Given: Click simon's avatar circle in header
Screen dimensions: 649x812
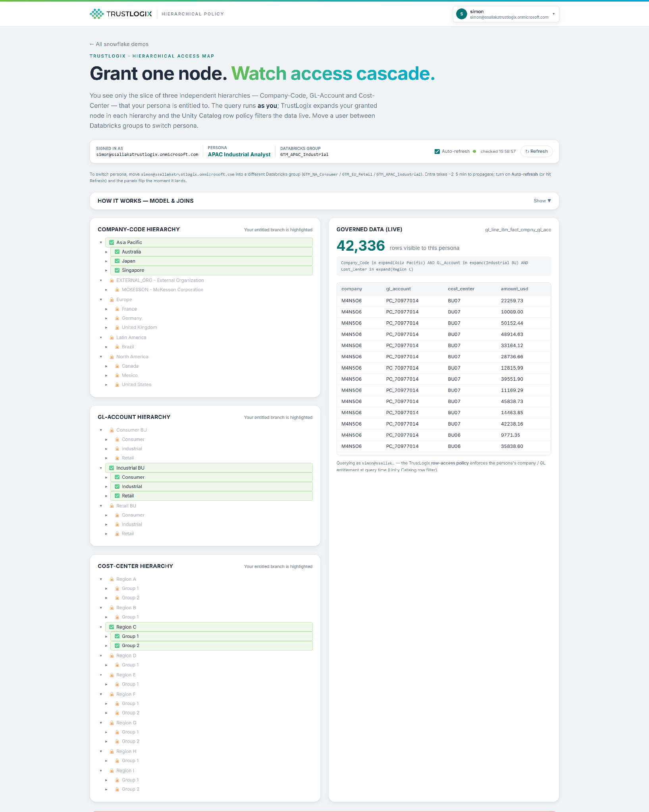Looking at the screenshot, I should coord(461,14).
